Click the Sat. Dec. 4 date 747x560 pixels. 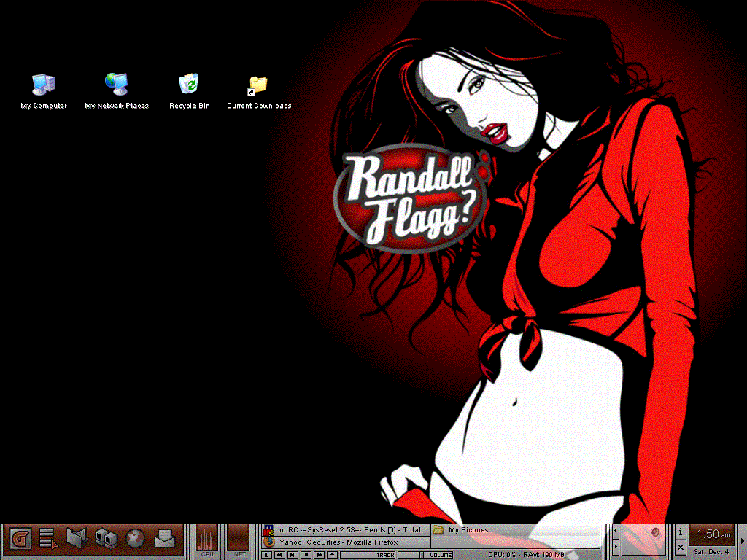pos(711,552)
